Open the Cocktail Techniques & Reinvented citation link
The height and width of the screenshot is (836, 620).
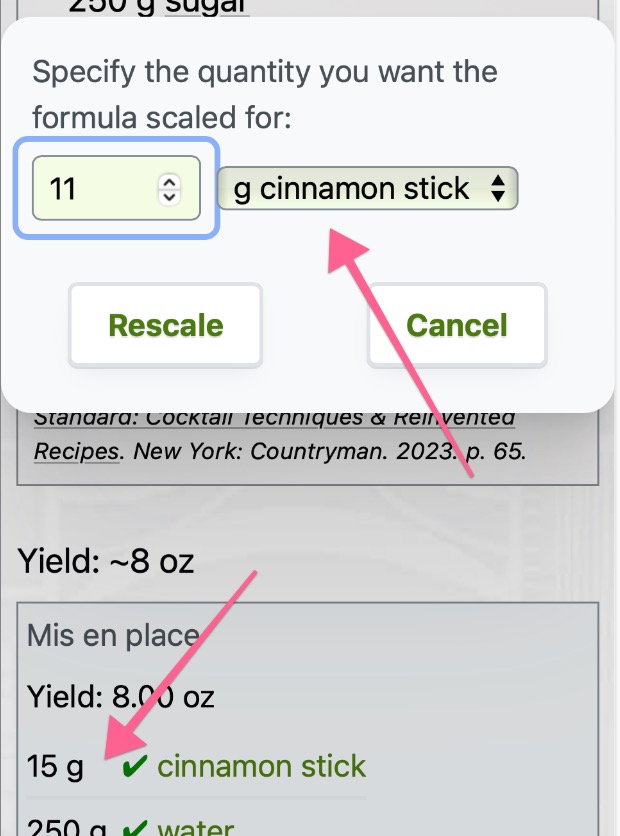(274, 419)
